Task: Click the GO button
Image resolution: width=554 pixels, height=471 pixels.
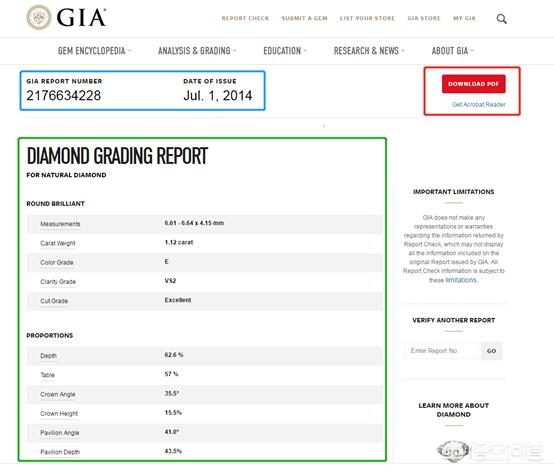Action: (491, 351)
